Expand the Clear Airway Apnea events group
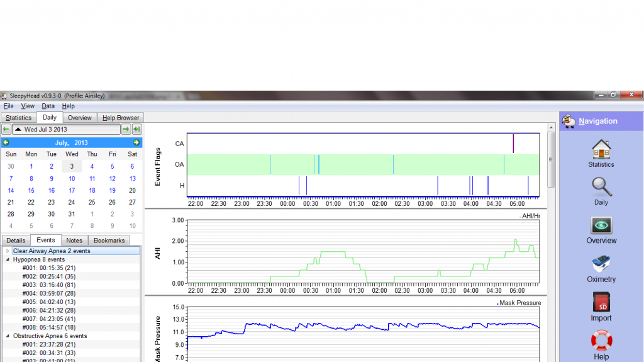This screenshot has height=362, width=644. click(8, 251)
